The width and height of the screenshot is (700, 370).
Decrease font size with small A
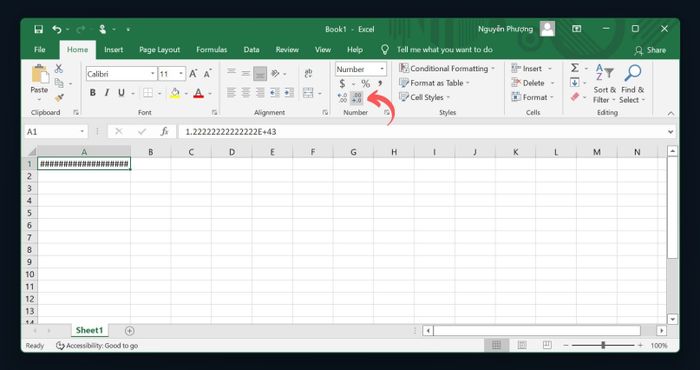tap(208, 74)
